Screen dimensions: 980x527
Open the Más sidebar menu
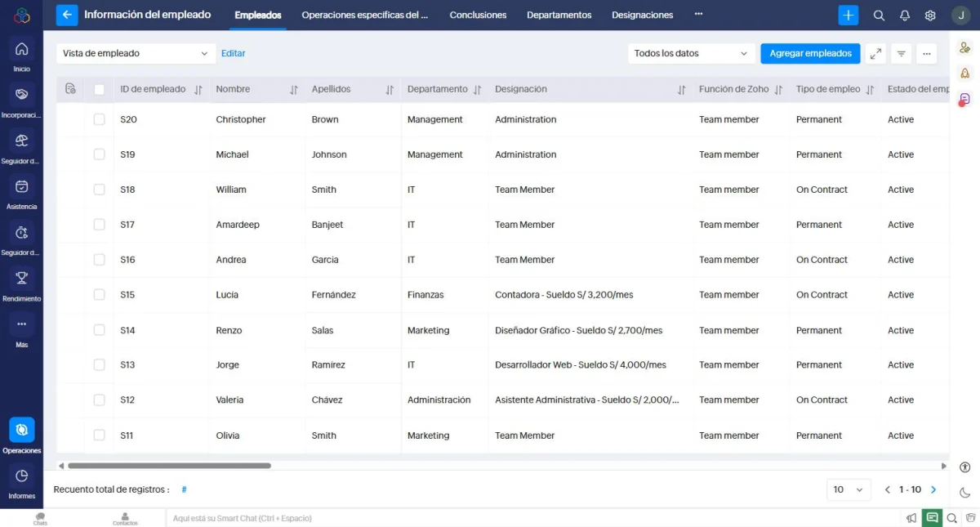click(x=22, y=331)
